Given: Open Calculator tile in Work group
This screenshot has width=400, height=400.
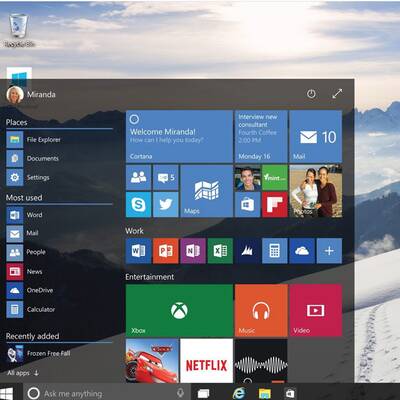Looking at the screenshot, I should tap(275, 251).
